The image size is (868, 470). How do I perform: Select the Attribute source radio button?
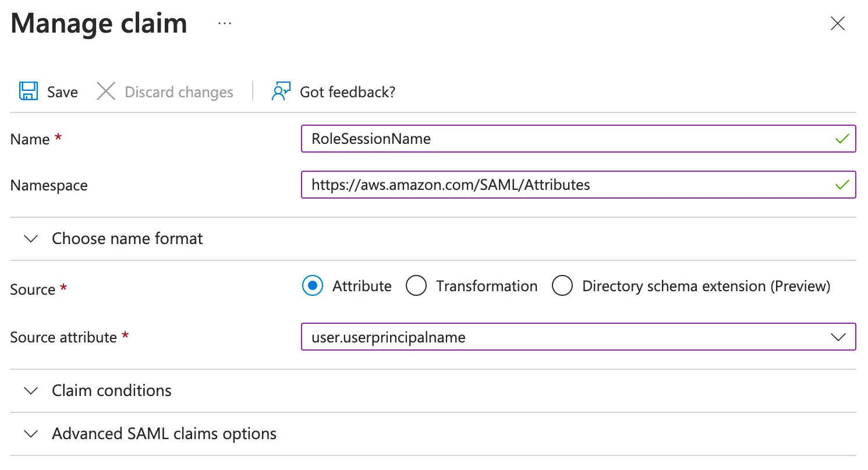pos(313,286)
